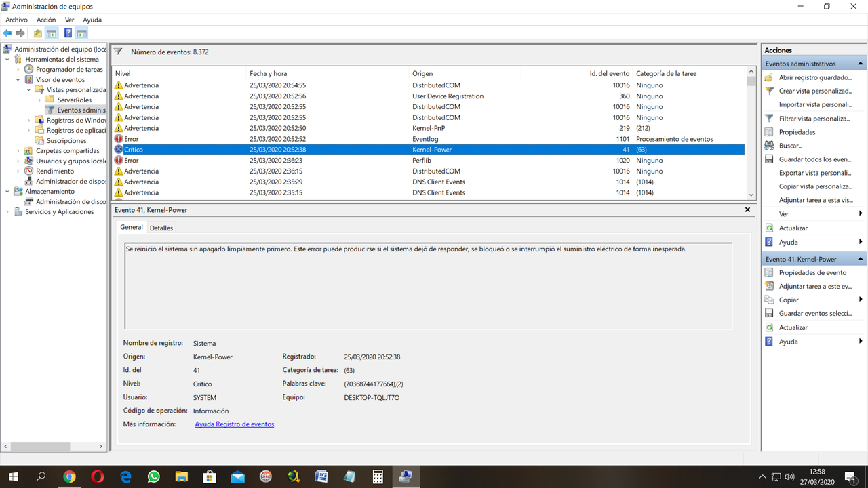Sort by Id. del evento column
The image size is (868, 488).
[609, 73]
